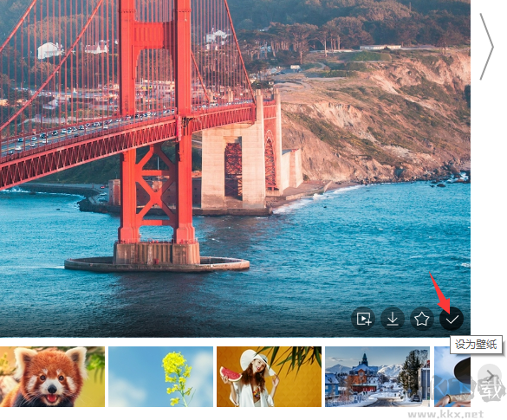Click the download arrow icon
The image size is (507, 420).
point(393,319)
